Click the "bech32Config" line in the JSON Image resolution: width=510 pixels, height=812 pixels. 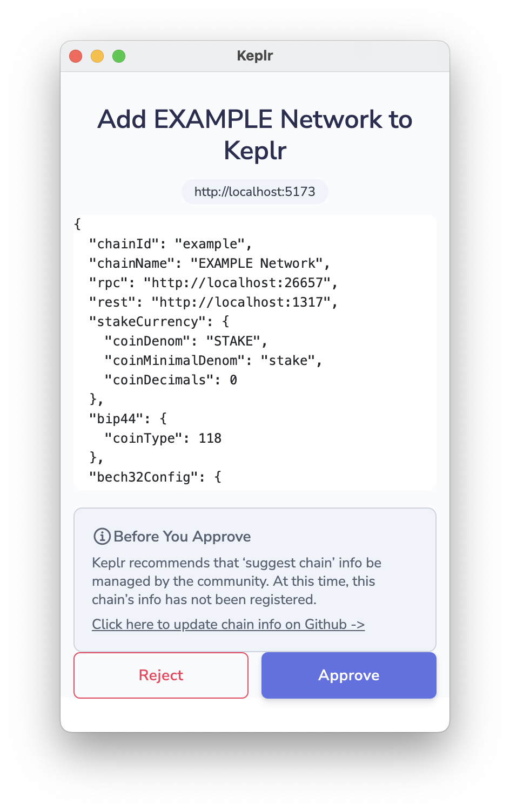click(x=155, y=477)
